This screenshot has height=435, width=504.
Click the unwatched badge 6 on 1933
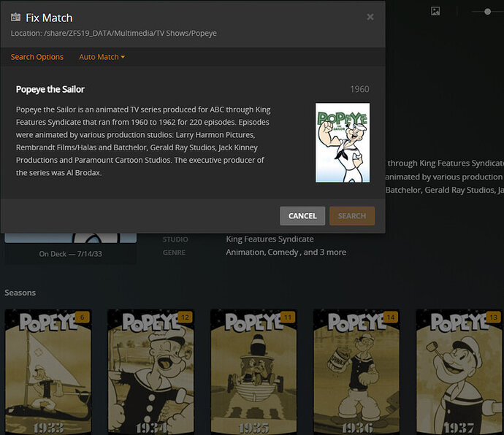click(x=83, y=317)
